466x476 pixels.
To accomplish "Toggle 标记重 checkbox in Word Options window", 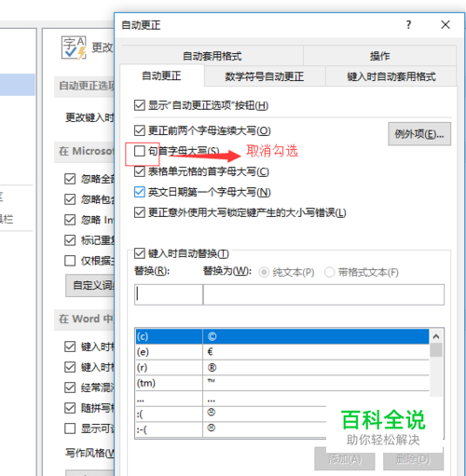I will click(70, 240).
